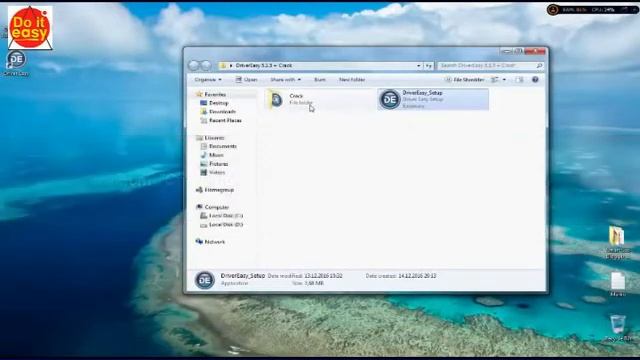The width and height of the screenshot is (640, 360).
Task: Click Burn in the toolbar
Action: (320, 80)
